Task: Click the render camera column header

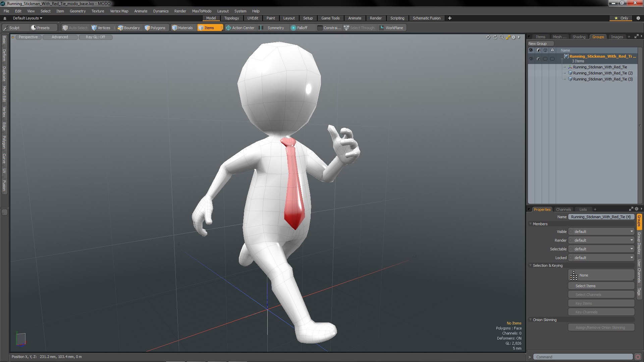Action: pyautogui.click(x=538, y=50)
